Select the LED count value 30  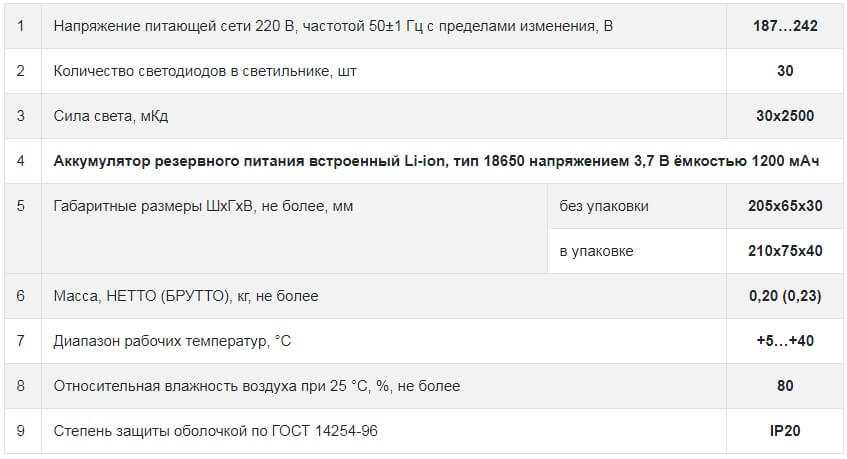point(785,71)
